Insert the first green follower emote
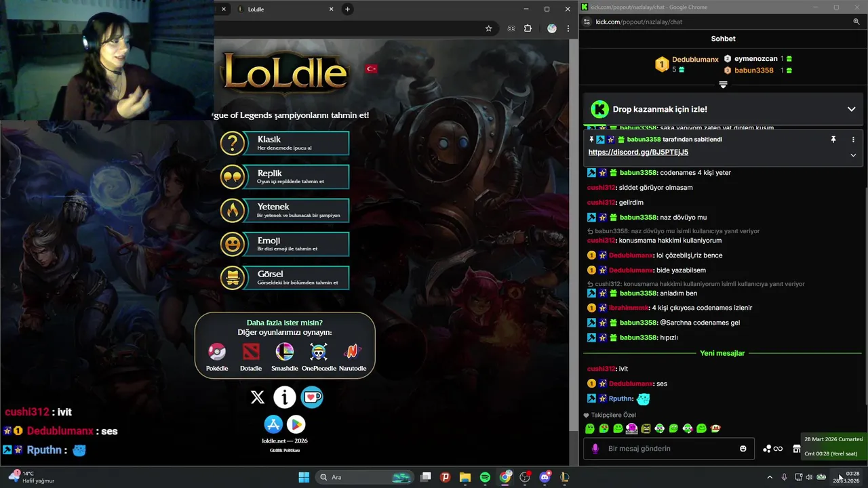Image resolution: width=868 pixels, height=488 pixels. coord(590,428)
